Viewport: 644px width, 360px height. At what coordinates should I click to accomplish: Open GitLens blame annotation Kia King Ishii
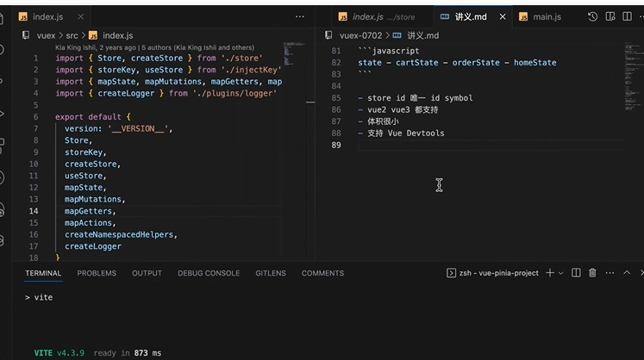click(154, 47)
